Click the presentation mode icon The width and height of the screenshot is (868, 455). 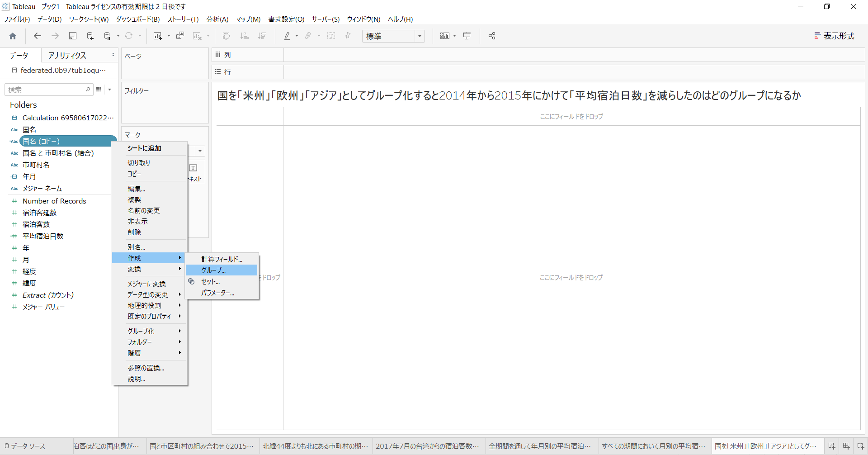click(x=467, y=36)
